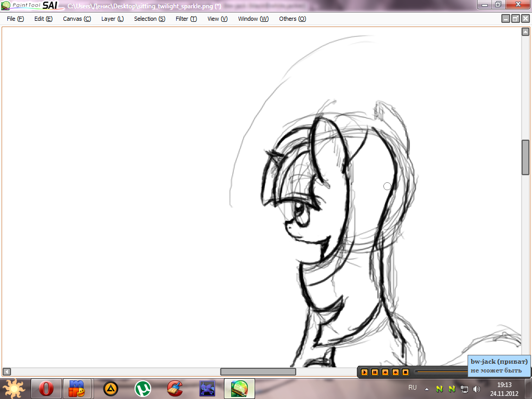The image size is (532, 399).
Task: Open the Layer menu
Action: tap(112, 19)
